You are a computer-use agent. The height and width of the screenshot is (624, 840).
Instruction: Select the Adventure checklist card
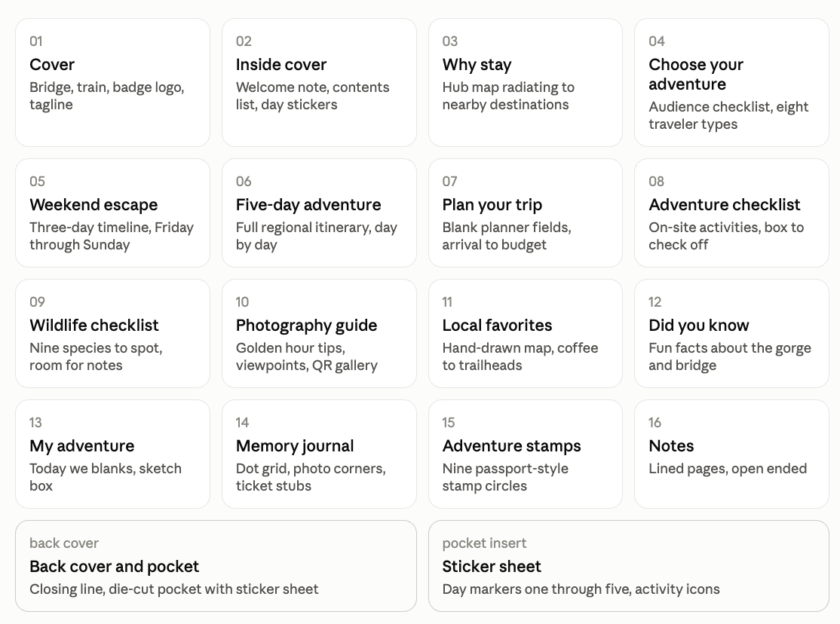click(x=731, y=213)
